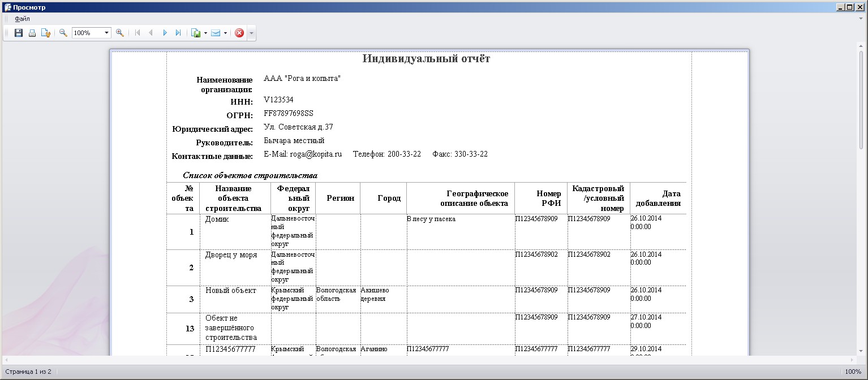Open the Файл menu

click(23, 19)
